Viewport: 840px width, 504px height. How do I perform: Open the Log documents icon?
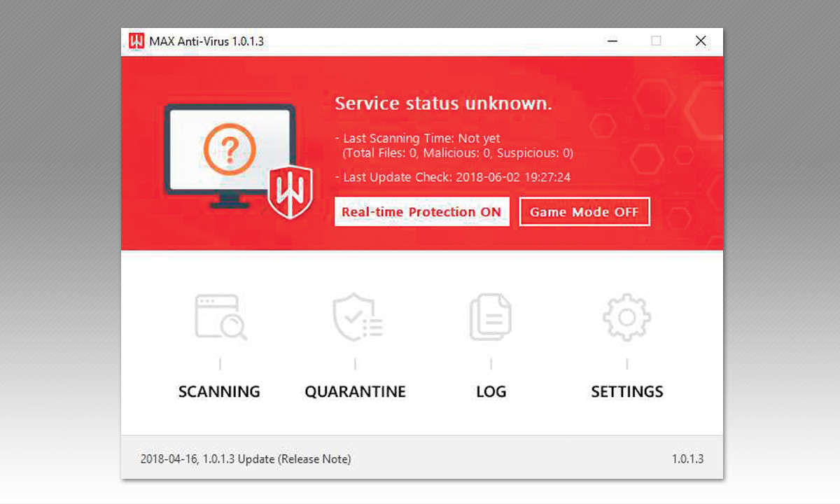coord(490,317)
